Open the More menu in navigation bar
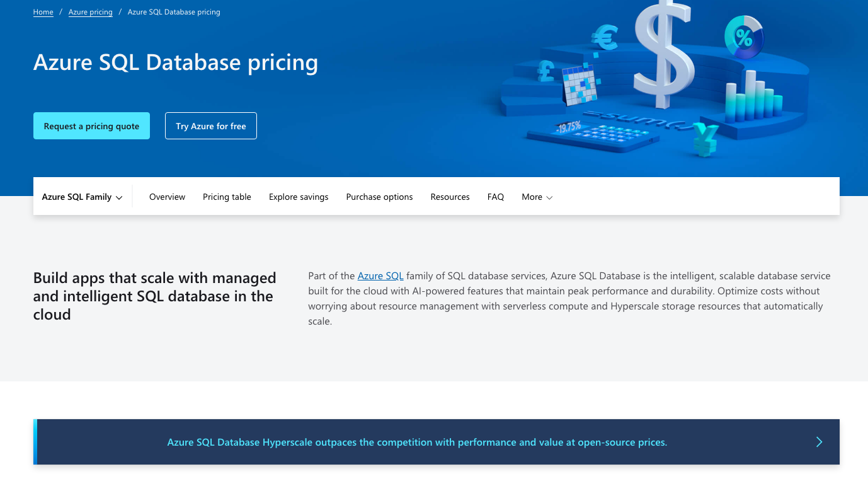Image resolution: width=868 pixels, height=486 pixels. click(537, 197)
